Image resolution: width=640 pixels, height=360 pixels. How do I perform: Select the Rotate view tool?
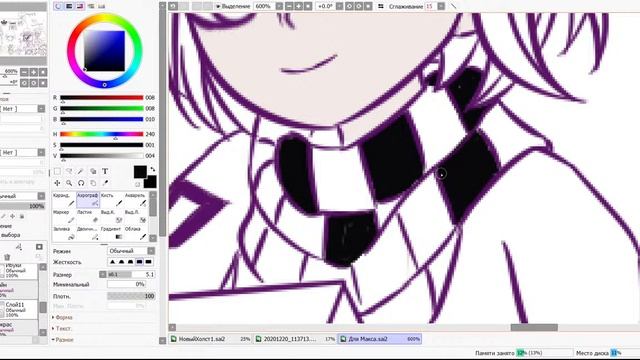click(81, 183)
